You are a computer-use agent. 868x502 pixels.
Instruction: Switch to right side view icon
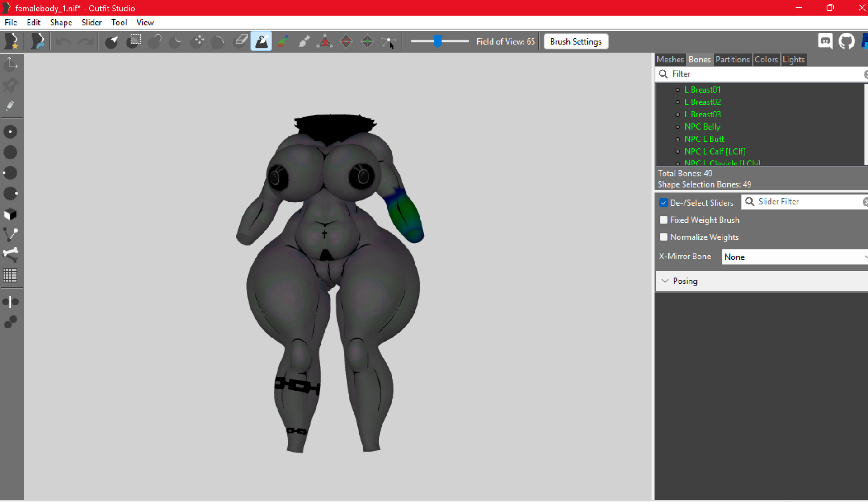pyautogui.click(x=10, y=194)
